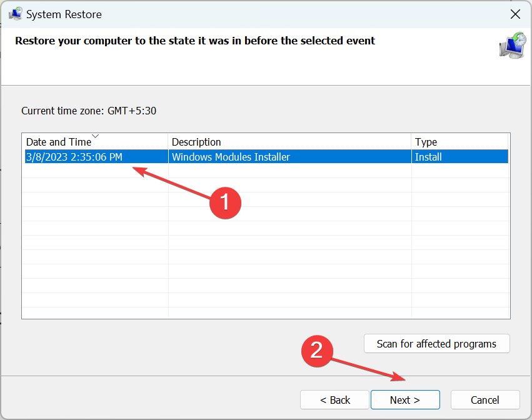Click the Current time zone label
The height and width of the screenshot is (420, 532).
(x=89, y=111)
